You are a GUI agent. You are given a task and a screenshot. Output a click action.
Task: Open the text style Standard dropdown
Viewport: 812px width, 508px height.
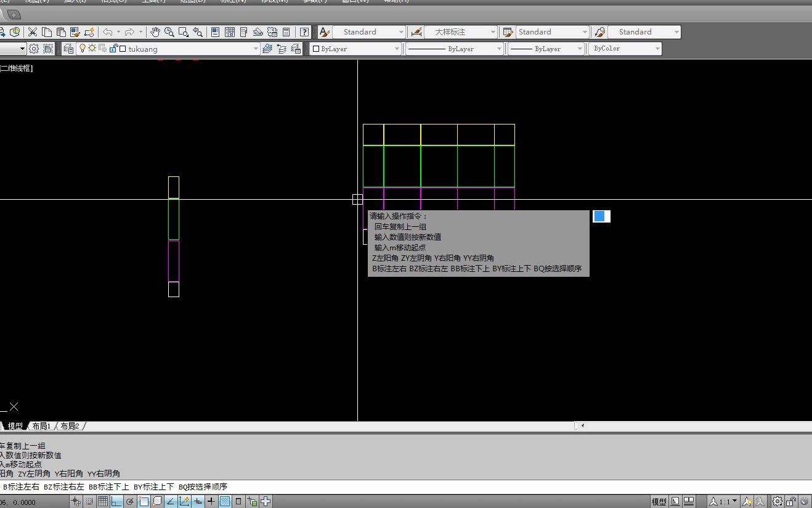(401, 32)
